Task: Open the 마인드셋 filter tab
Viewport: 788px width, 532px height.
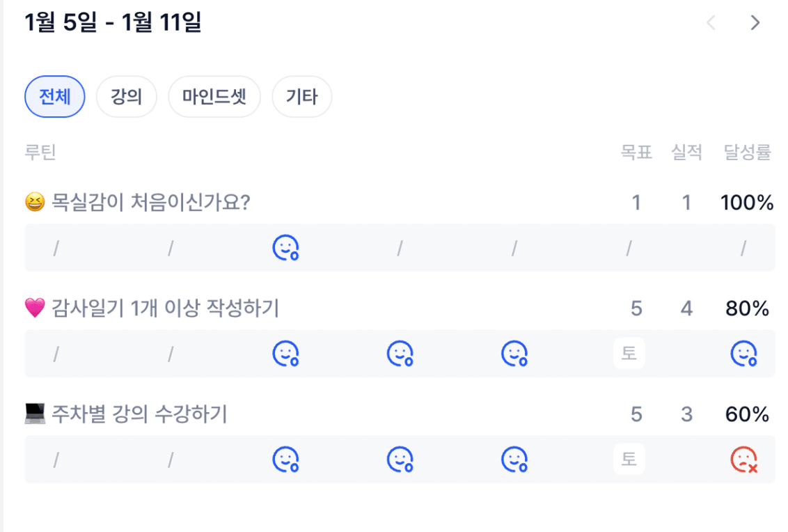Action: pyautogui.click(x=214, y=97)
